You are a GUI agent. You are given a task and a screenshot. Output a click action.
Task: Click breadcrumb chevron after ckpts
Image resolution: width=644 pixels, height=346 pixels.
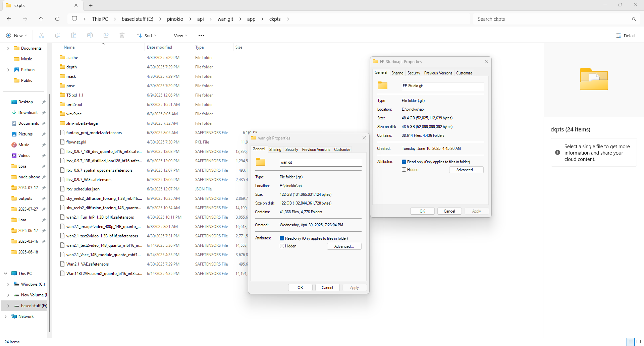(x=288, y=19)
